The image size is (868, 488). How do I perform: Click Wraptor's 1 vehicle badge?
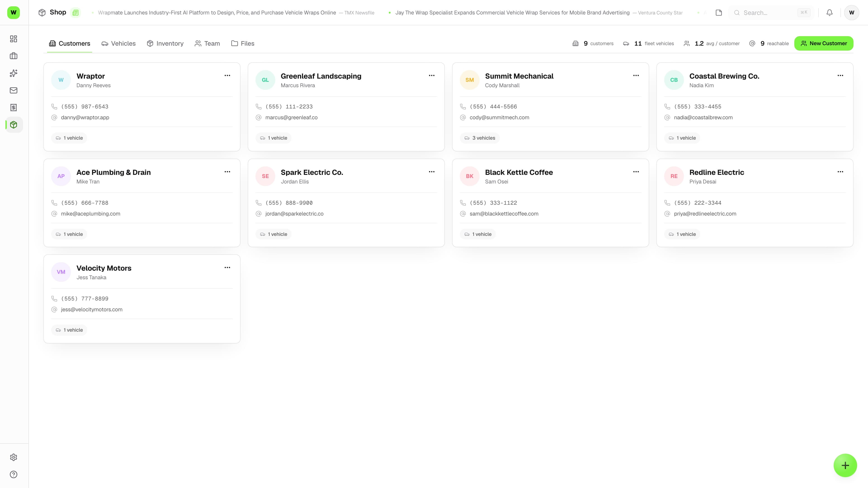[69, 138]
